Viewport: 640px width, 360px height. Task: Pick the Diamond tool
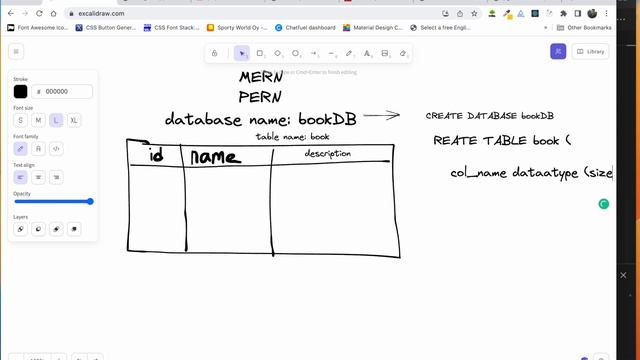coord(278,53)
